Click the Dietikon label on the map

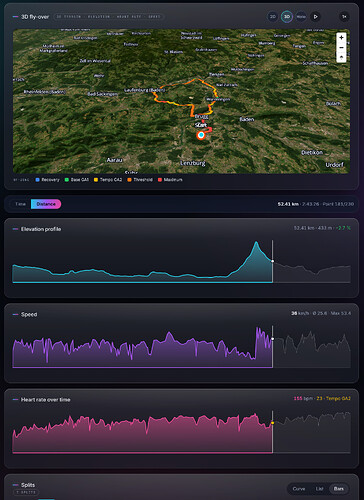312,152
